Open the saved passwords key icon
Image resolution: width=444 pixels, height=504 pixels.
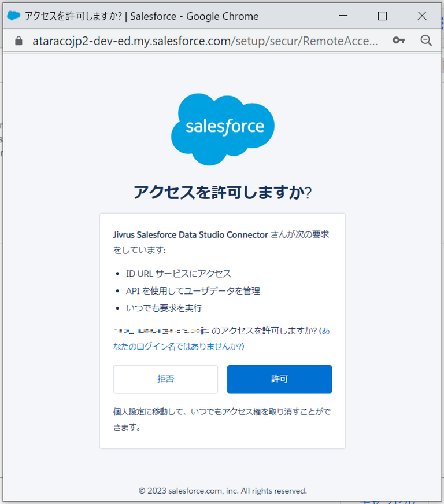tap(399, 40)
